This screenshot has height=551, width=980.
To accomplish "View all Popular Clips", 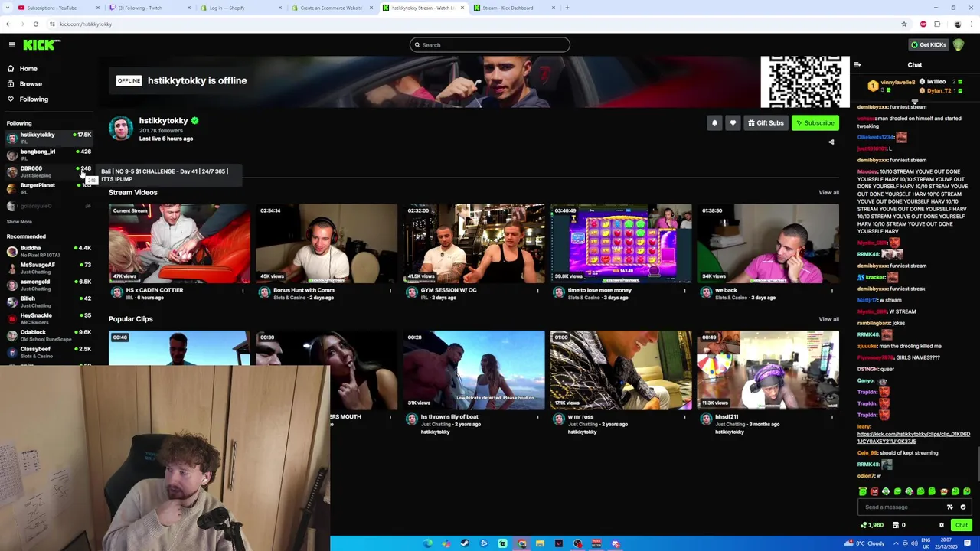I will [828, 319].
